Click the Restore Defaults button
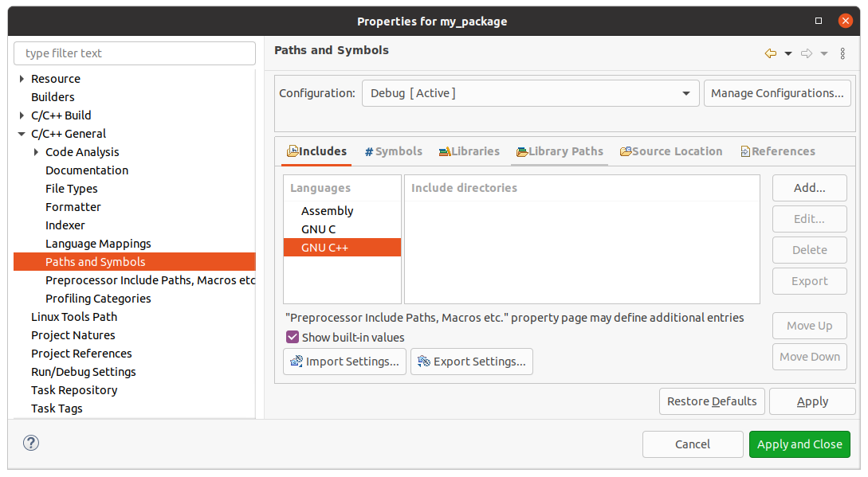 [x=711, y=401]
